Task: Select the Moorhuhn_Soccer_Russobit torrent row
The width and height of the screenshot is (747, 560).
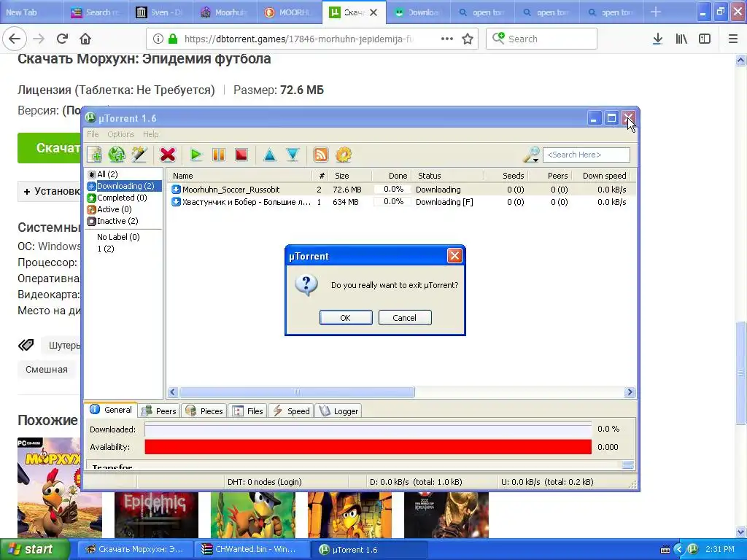Action: click(x=400, y=190)
